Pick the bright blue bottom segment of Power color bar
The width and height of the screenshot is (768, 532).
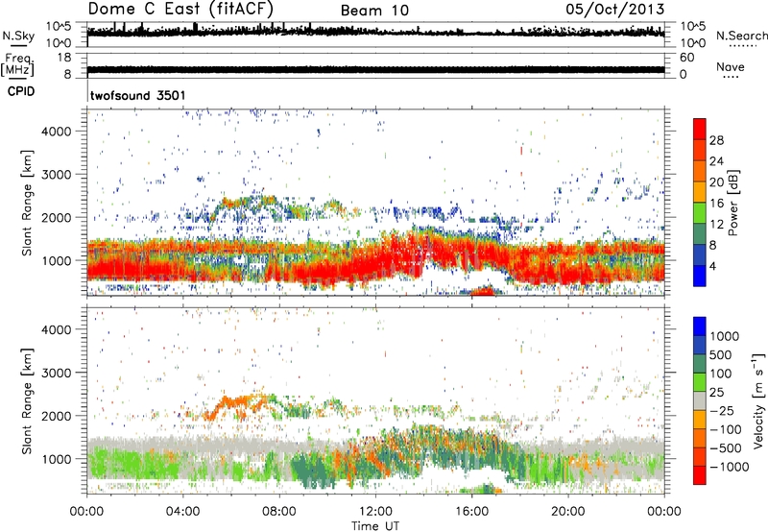click(700, 276)
